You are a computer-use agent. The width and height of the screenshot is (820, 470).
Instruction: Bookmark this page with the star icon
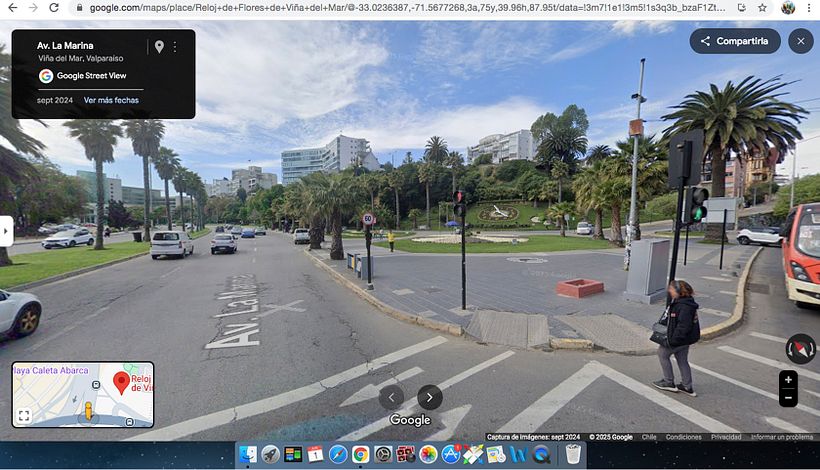coord(762,8)
